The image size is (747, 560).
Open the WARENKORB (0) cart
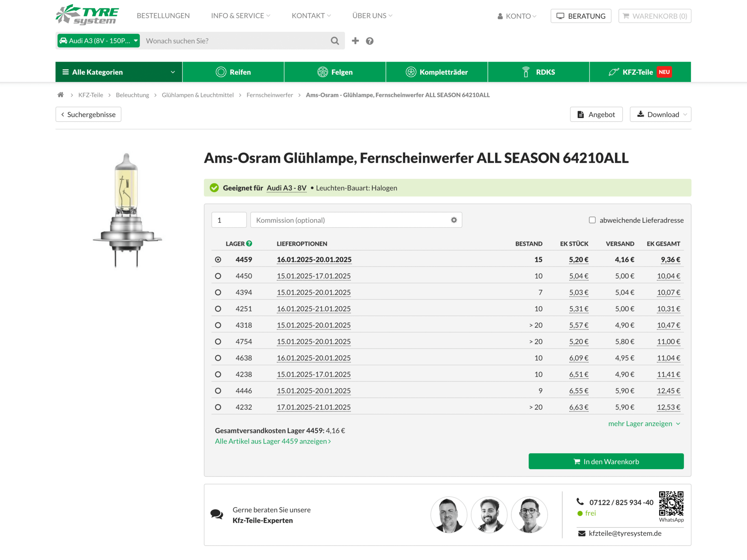point(655,16)
